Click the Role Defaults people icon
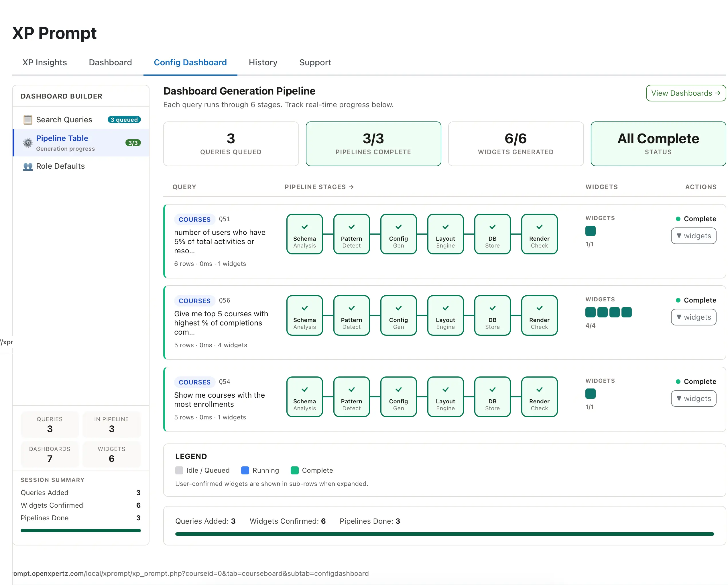 tap(28, 166)
